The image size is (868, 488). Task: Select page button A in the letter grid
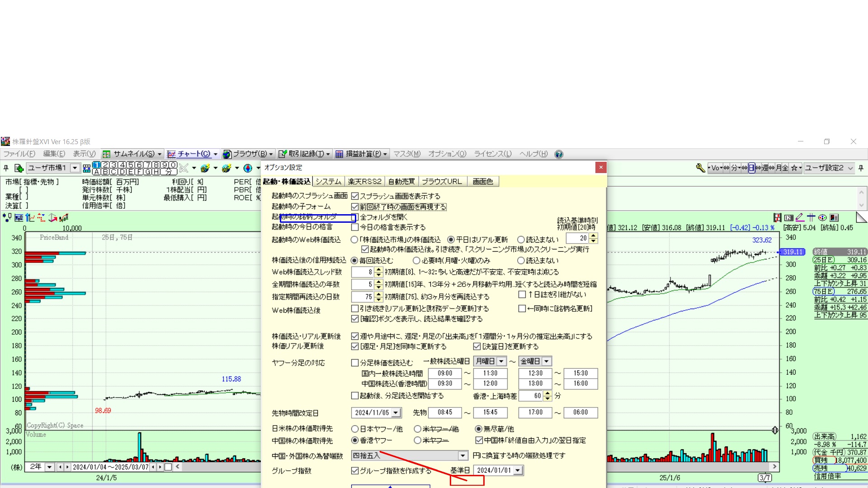[97, 172]
